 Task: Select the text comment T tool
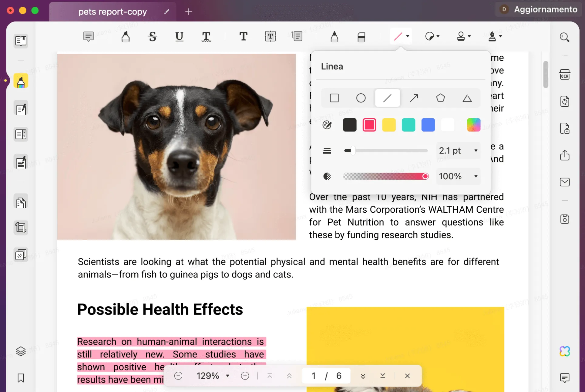click(x=243, y=36)
